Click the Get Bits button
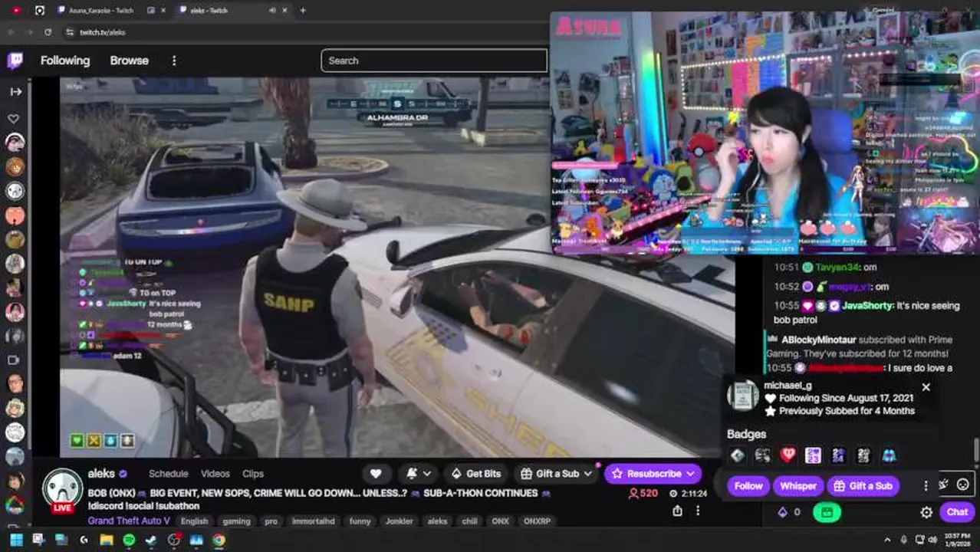This screenshot has height=552, width=980. click(x=476, y=474)
